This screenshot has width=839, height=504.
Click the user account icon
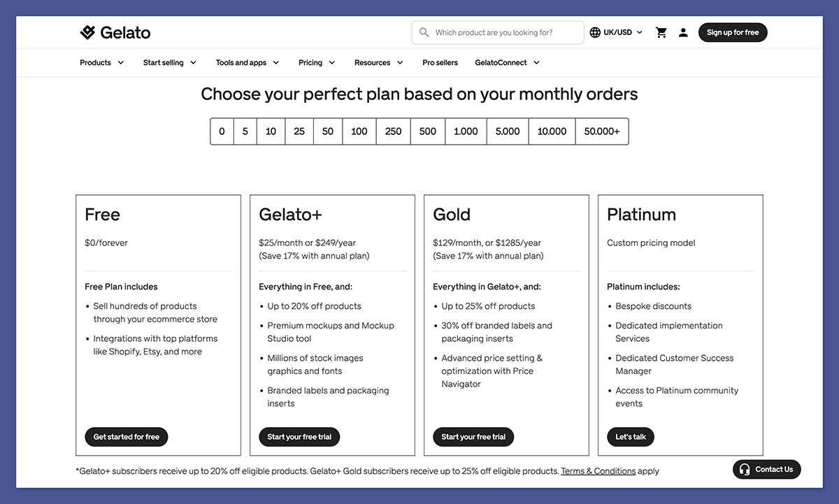point(683,31)
